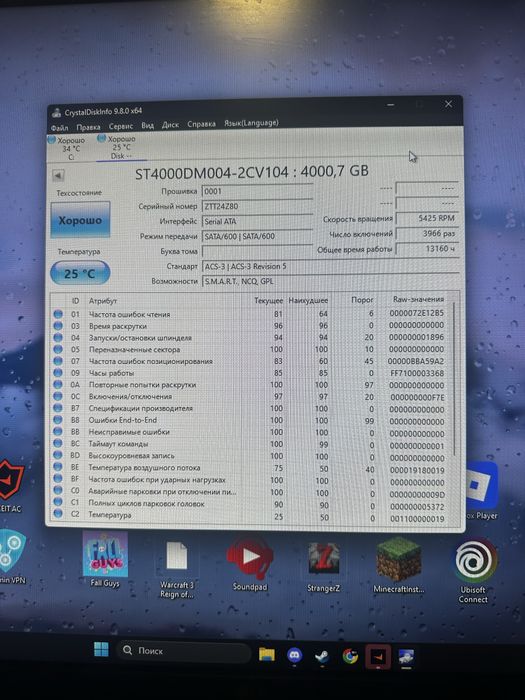The height and width of the screenshot is (700, 525).
Task: Select the Спецификации производителя row
Action: pyautogui.click(x=250, y=408)
